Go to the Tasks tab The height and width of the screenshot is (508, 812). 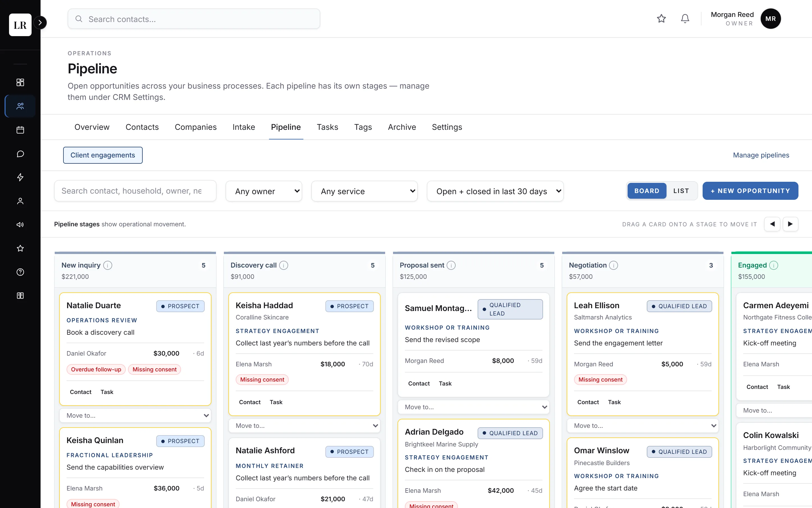coord(327,127)
